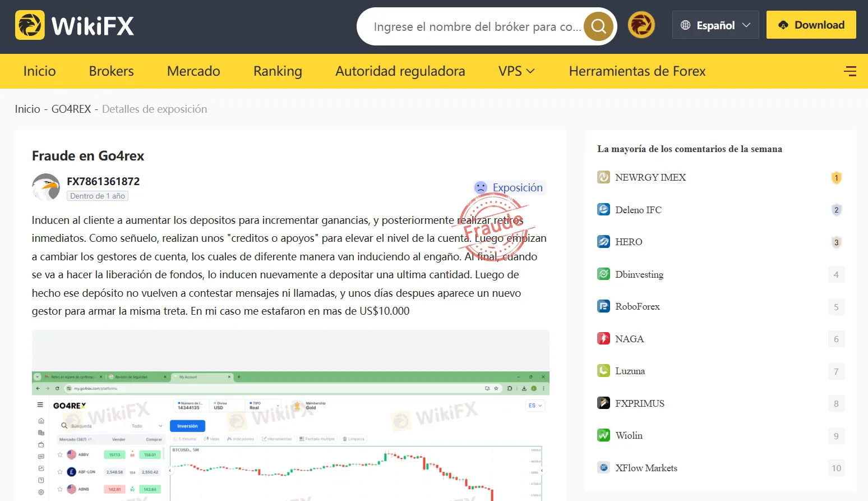The height and width of the screenshot is (501, 868).
Task: Go to the Inicio menu item
Action: [x=40, y=71]
